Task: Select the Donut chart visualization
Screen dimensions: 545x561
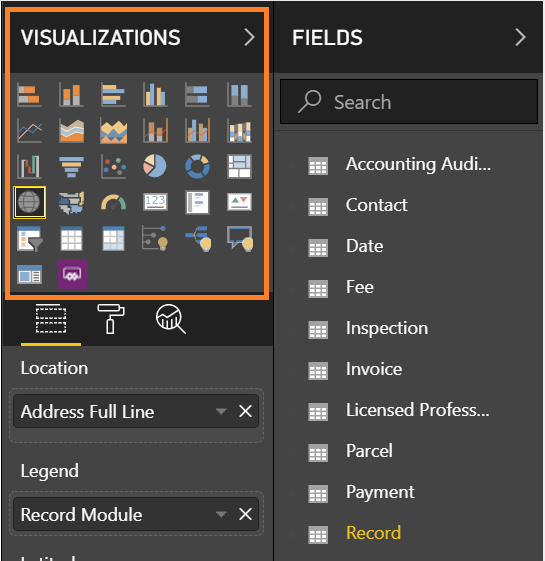Action: pyautogui.click(x=197, y=166)
